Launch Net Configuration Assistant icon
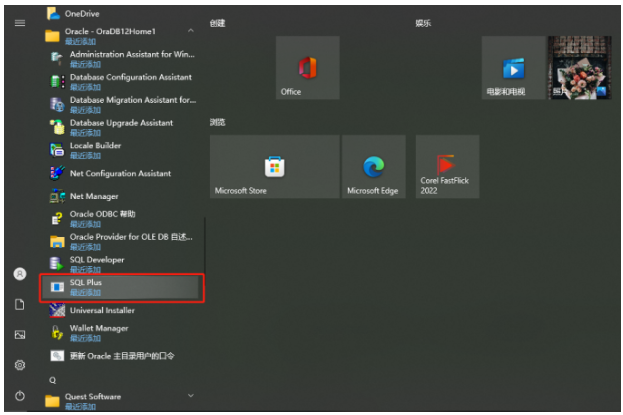Image resolution: width=623 pixels, height=415 pixels. pyautogui.click(x=57, y=173)
